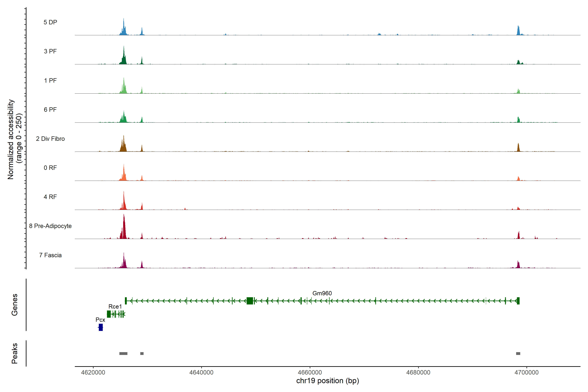The image size is (588, 392).
Task: Click the Pcx gene blue exon box
Action: (x=101, y=327)
